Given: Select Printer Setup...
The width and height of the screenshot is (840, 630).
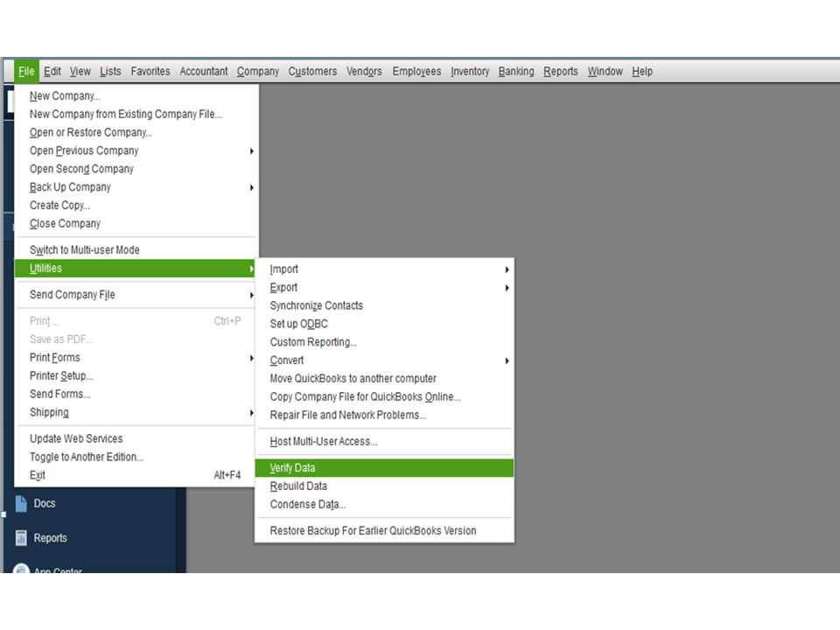Looking at the screenshot, I should [x=136, y=375].
